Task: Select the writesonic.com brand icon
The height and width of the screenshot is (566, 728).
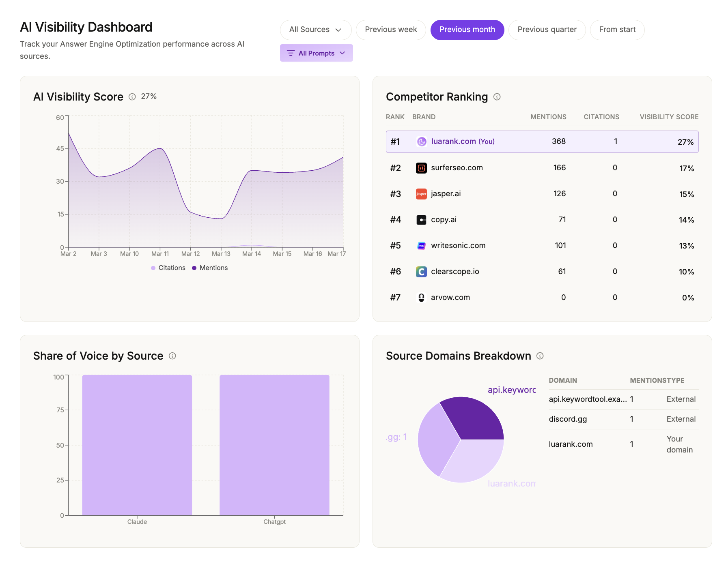Action: coord(421,245)
